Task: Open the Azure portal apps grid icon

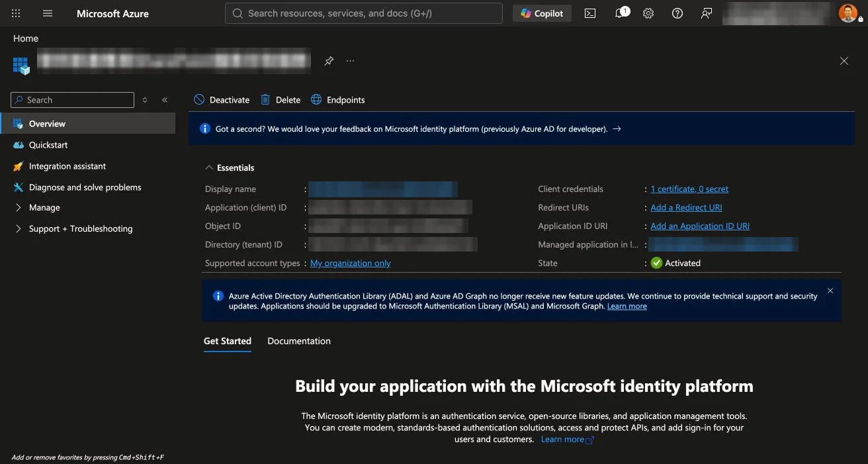Action: pyautogui.click(x=17, y=13)
